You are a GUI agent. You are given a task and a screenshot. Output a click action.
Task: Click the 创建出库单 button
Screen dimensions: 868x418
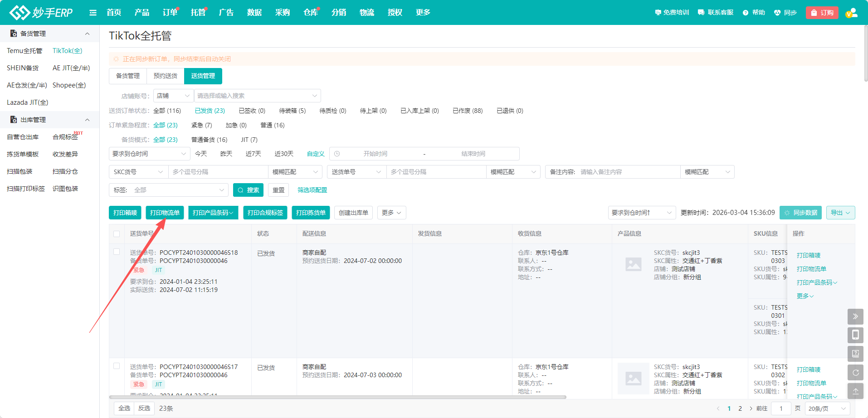pyautogui.click(x=353, y=213)
